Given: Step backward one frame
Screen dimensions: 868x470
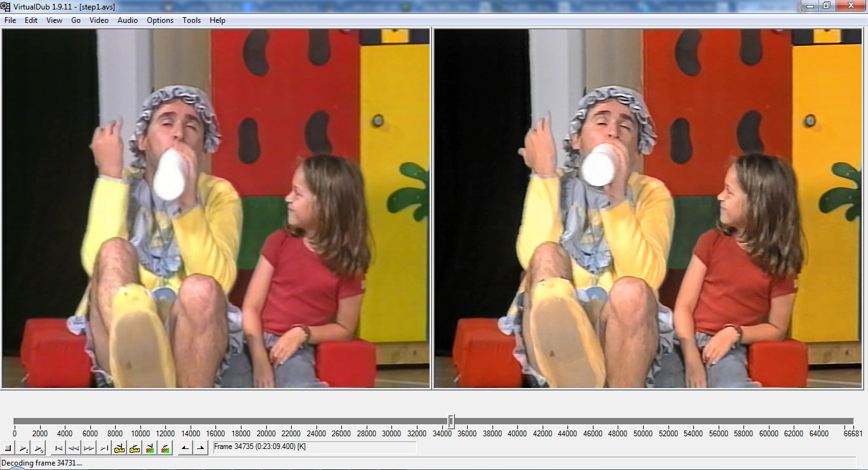Looking at the screenshot, I should 74,448.
